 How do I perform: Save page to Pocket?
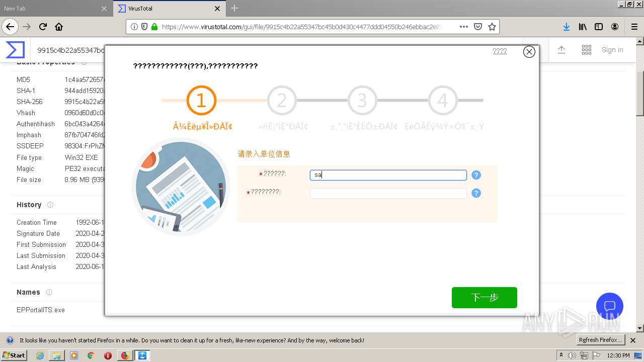(x=478, y=27)
